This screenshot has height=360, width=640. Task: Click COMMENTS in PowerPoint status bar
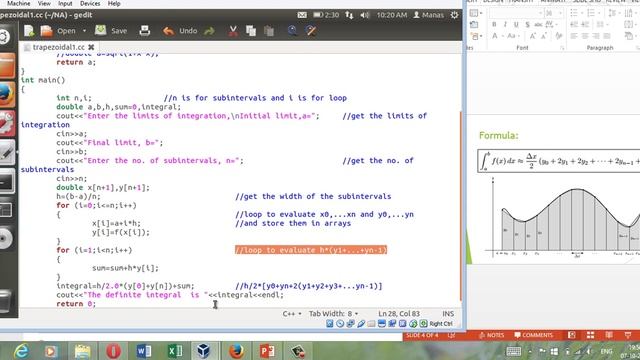coord(533,335)
